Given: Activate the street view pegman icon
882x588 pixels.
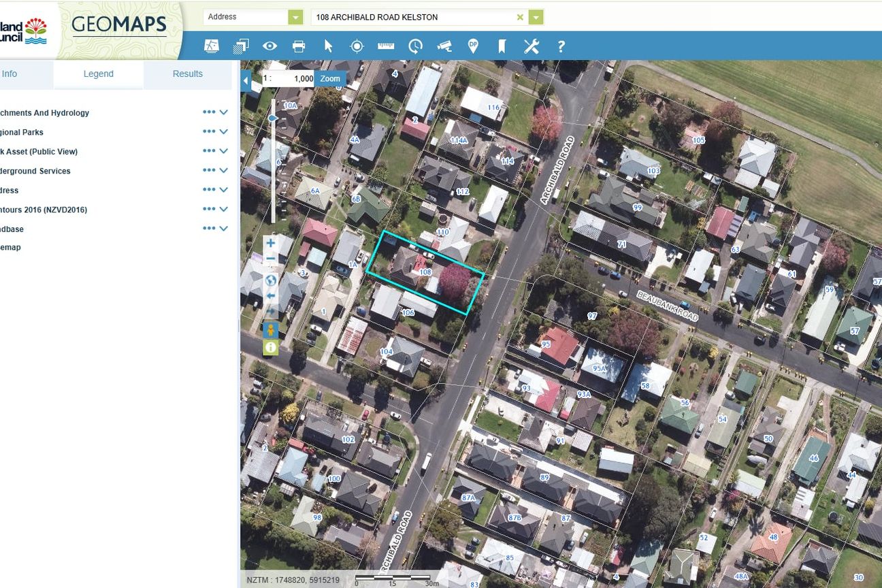Looking at the screenshot, I should coord(271,330).
